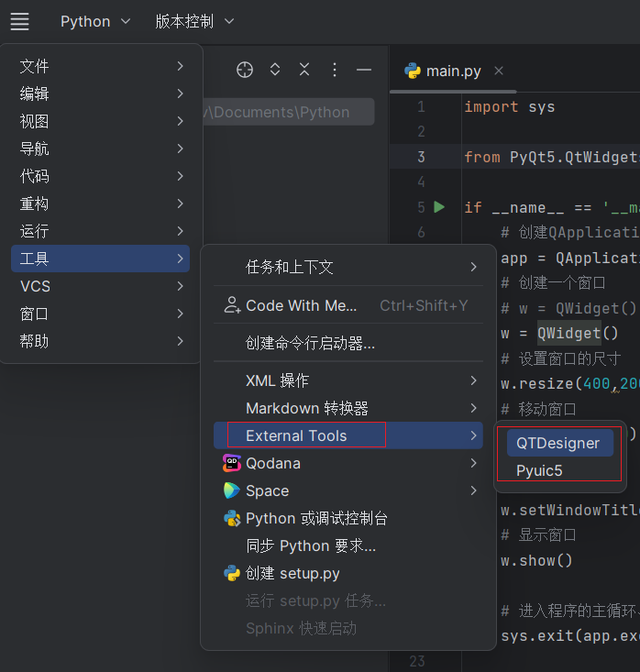Launch QTDesigner external tool

click(560, 443)
